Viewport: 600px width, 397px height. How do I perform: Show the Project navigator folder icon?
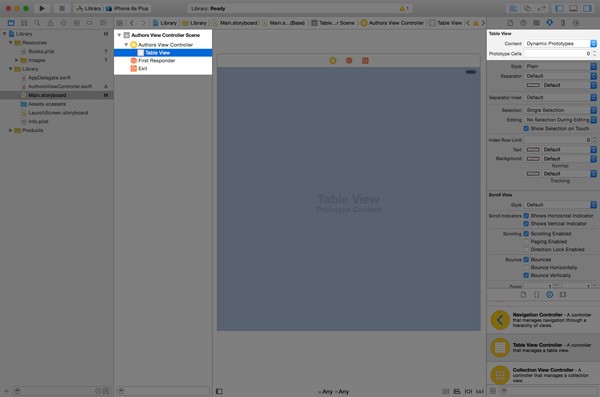[x=11, y=23]
